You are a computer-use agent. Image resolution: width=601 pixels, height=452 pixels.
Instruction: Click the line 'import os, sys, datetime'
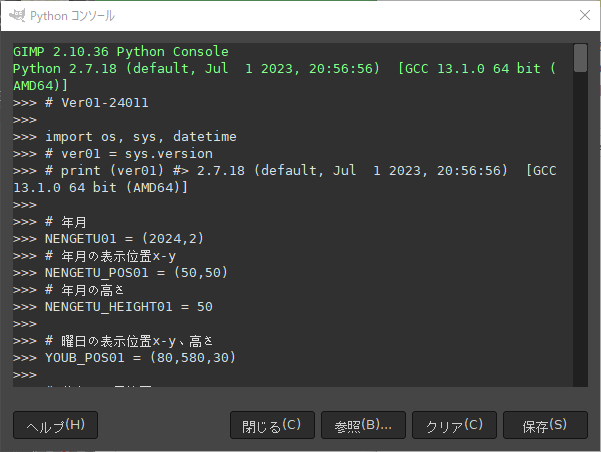tap(141, 137)
